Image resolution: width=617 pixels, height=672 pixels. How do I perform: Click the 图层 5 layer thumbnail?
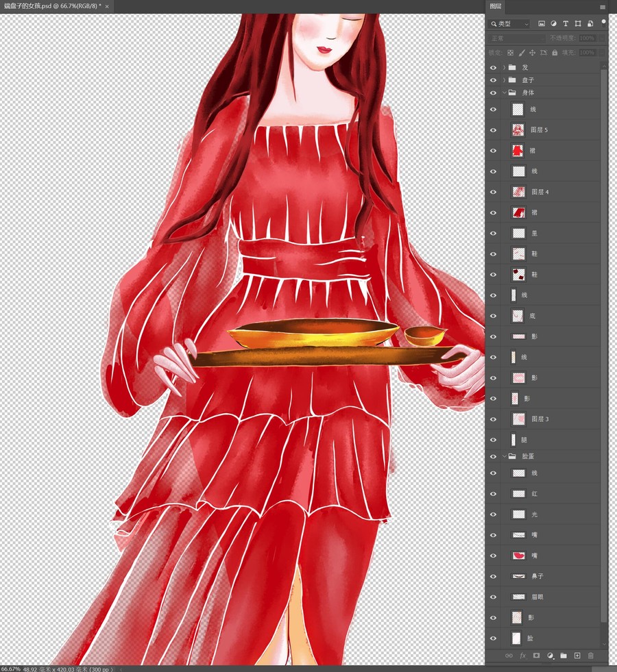point(518,129)
